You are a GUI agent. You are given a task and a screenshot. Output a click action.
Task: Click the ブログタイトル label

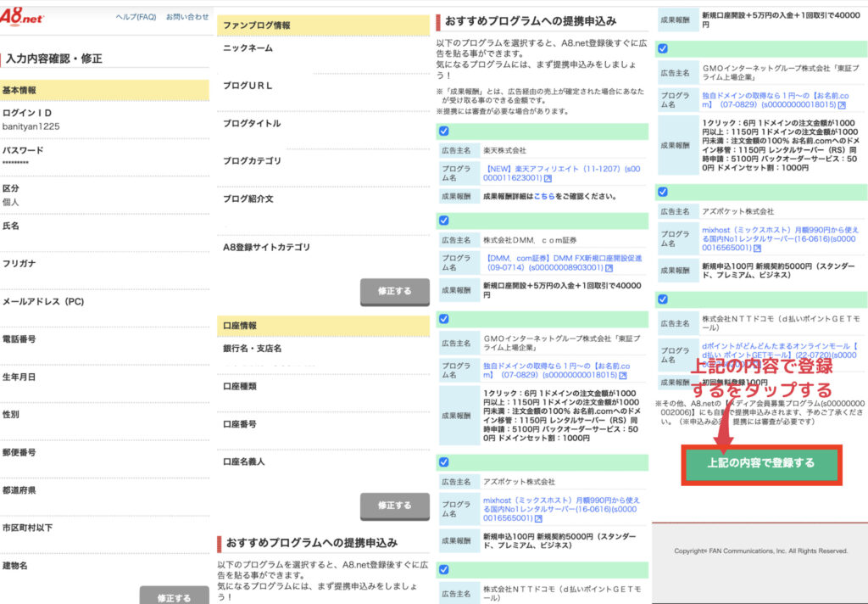coord(252,124)
